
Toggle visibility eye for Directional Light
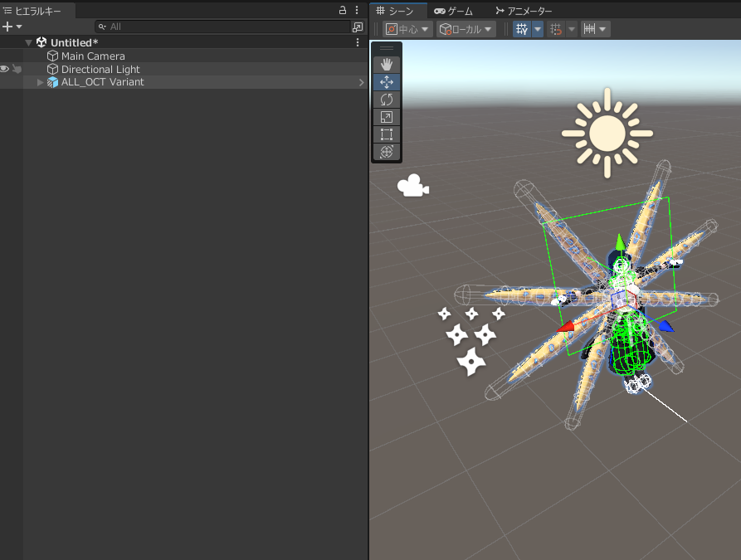tap(5, 69)
